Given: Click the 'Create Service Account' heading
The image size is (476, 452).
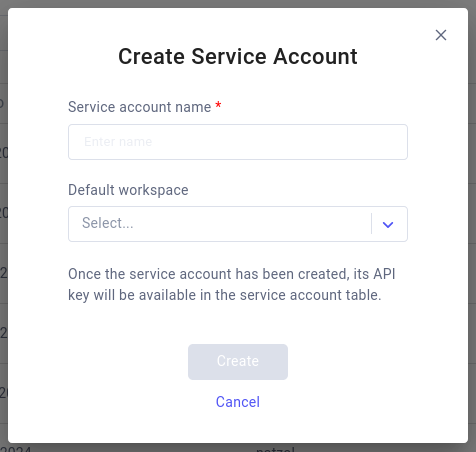Looking at the screenshot, I should coord(238,56).
